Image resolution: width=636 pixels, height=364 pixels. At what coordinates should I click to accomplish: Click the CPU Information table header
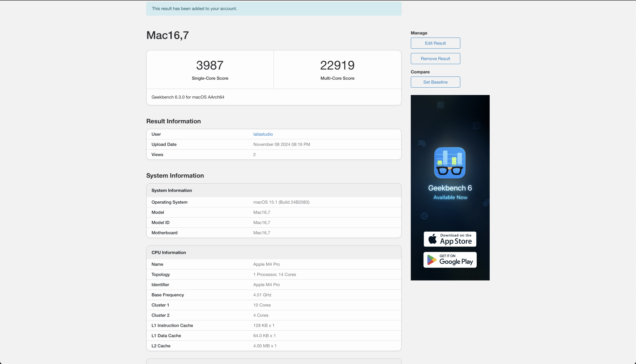[169, 253]
